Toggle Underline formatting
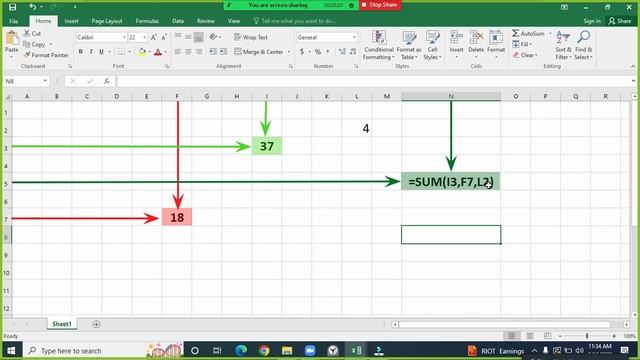Viewport: 640px width, 360px height. point(101,52)
